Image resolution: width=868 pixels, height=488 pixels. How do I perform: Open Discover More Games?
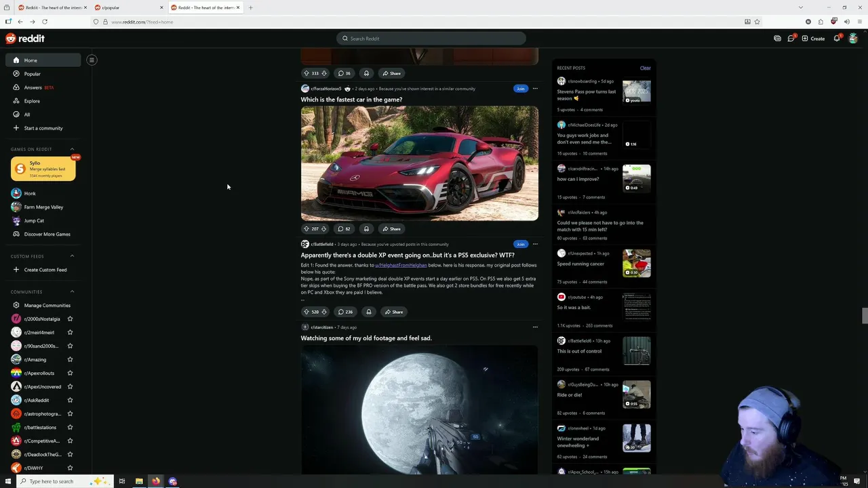(47, 234)
